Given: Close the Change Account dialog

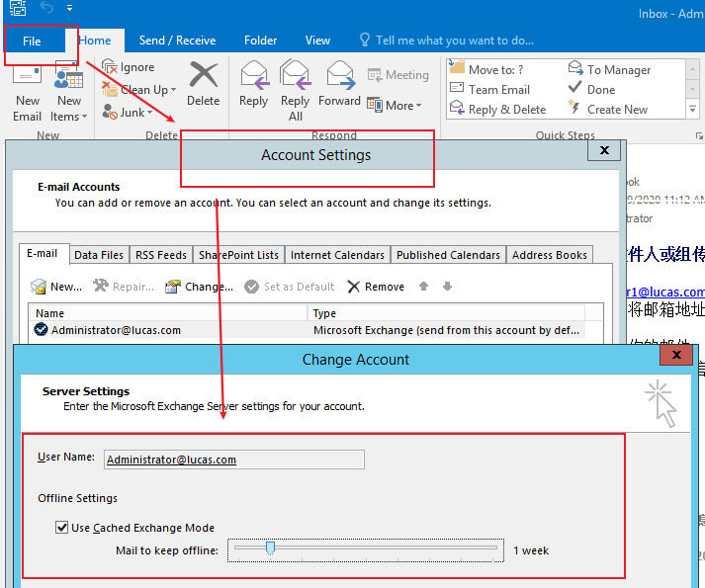Looking at the screenshot, I should pyautogui.click(x=675, y=355).
